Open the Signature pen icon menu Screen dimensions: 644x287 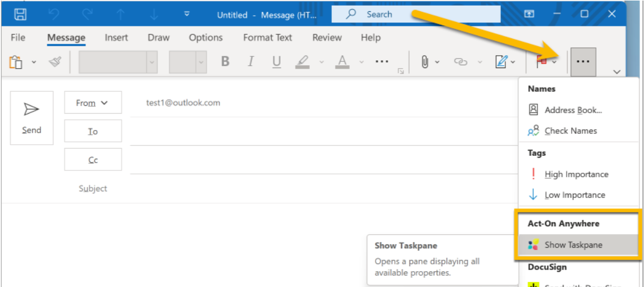pyautogui.click(x=501, y=62)
